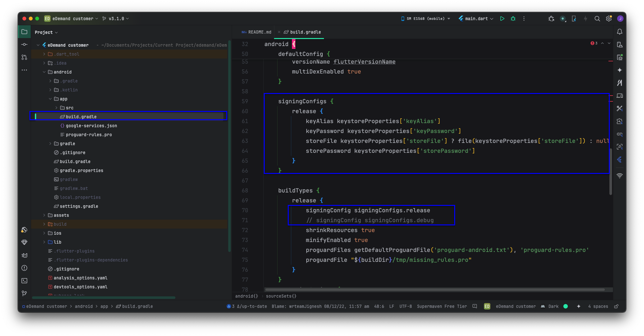Start debugging with the bug icon
The width and height of the screenshot is (644, 336).
(x=513, y=19)
